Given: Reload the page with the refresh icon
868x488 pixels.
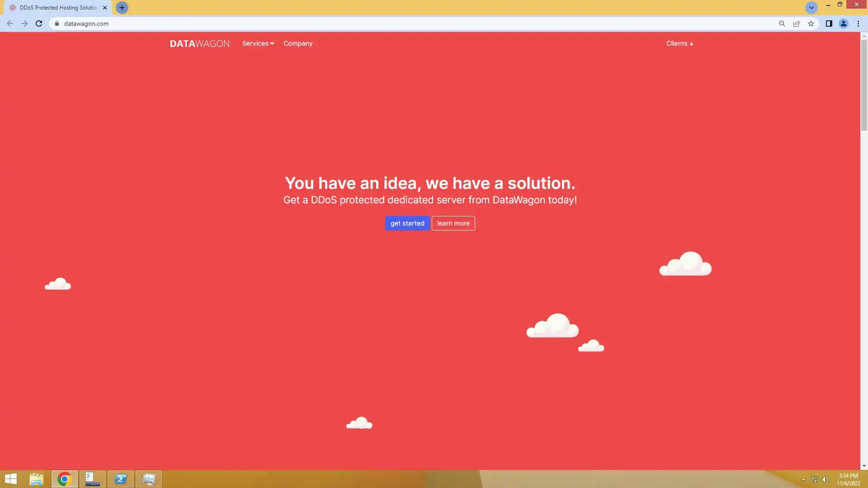Looking at the screenshot, I should [x=39, y=23].
